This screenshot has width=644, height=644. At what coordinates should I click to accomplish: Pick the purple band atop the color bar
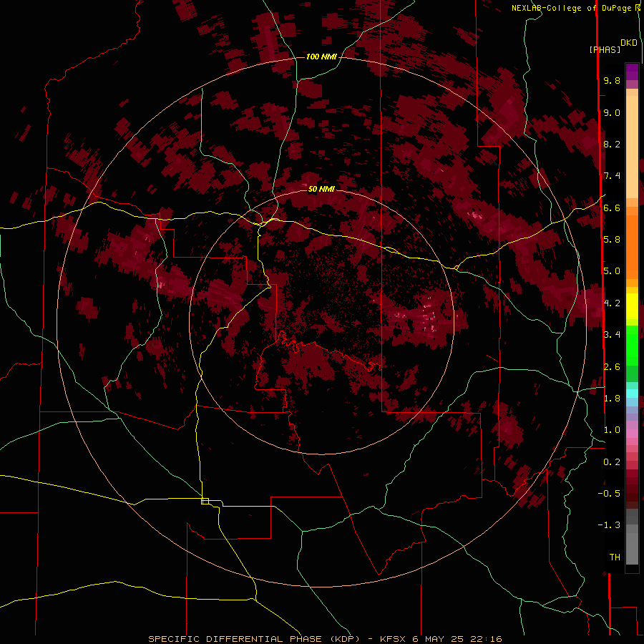pos(632,72)
